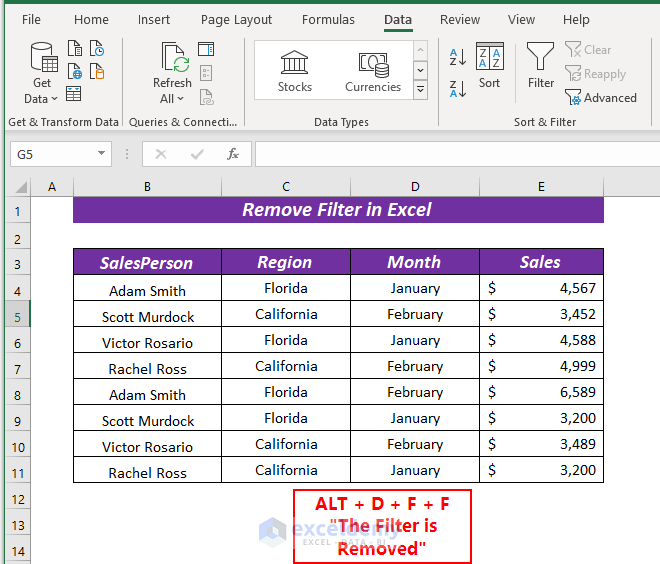This screenshot has height=564, width=660.
Task: Click the Insert Function fx button
Action: 233,154
